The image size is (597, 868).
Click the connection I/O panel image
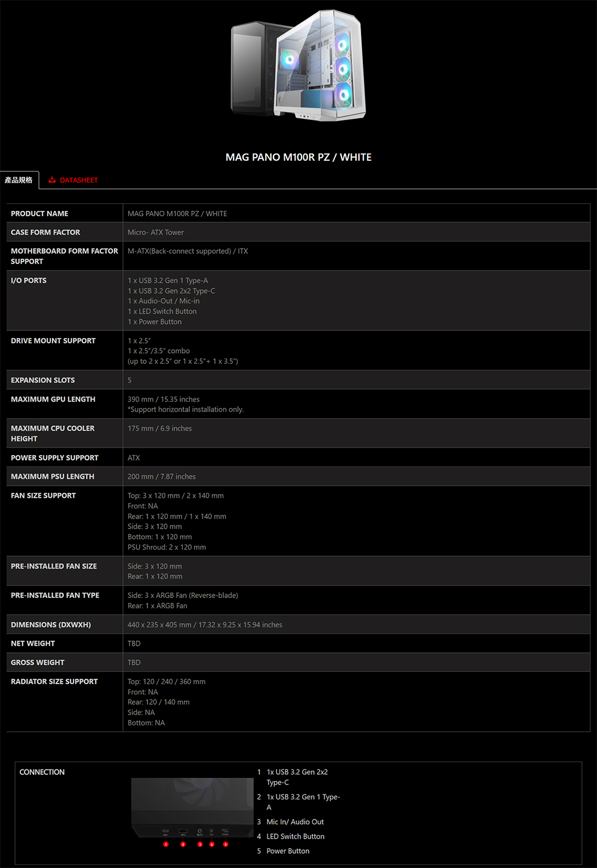[192, 812]
